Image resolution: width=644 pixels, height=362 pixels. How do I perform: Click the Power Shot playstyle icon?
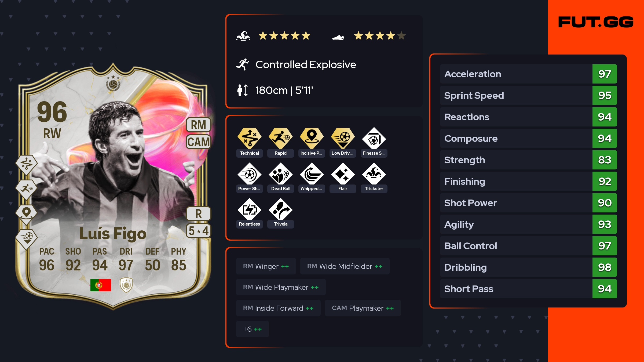250,174
